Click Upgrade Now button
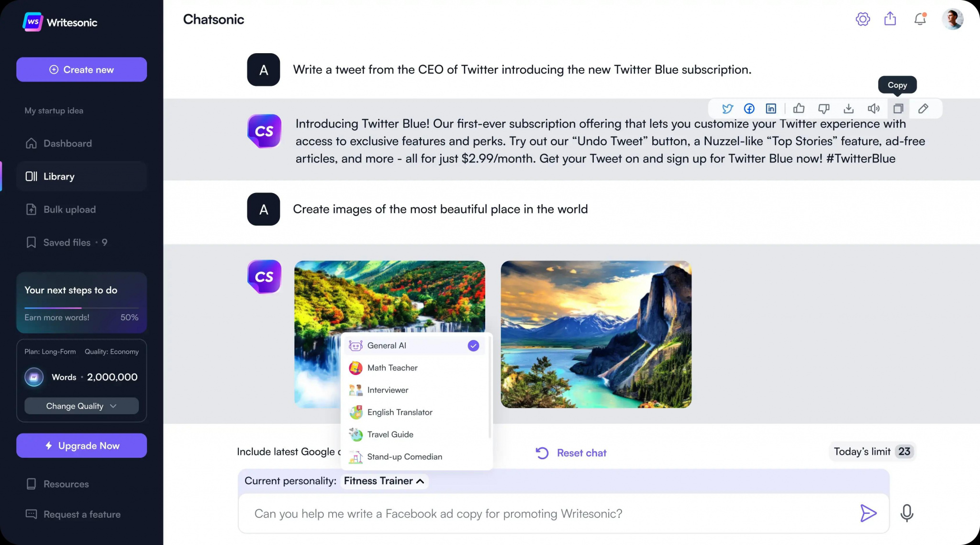Screen dimensions: 980x545 tap(82, 446)
